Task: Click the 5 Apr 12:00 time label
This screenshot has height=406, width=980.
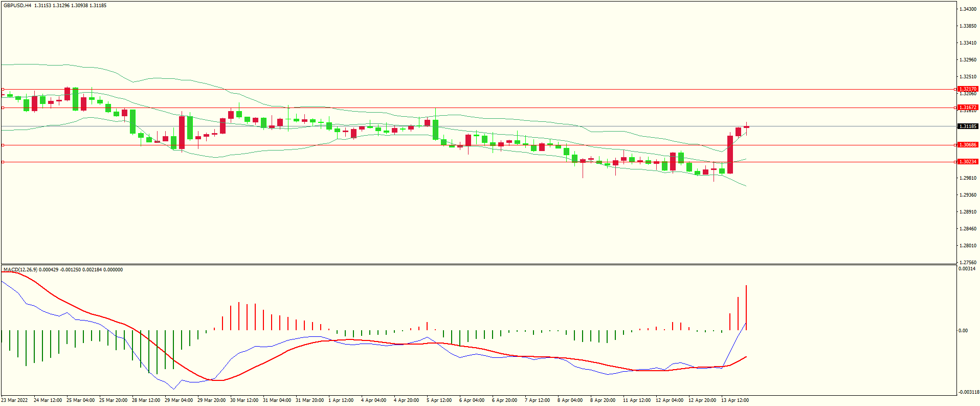Action: [x=439, y=400]
